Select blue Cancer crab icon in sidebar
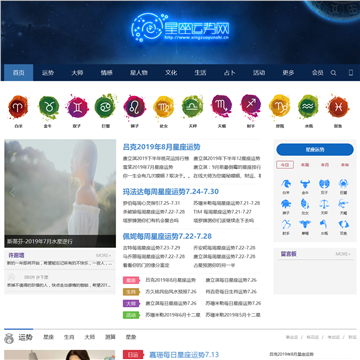Image resolution: width=360 pixels, height=360 pixels. (343, 184)
